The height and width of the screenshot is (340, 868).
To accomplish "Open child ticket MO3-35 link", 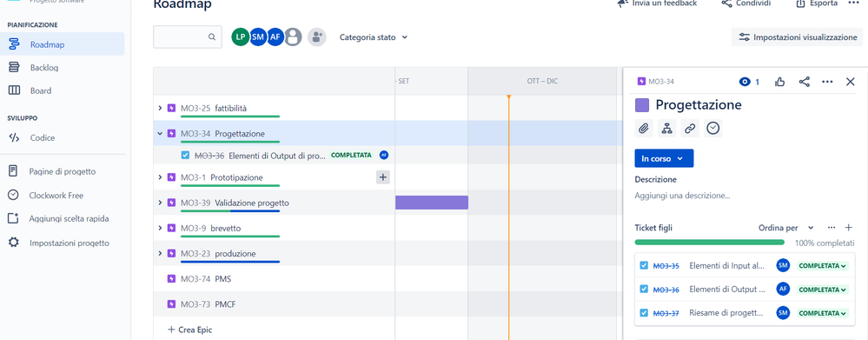I will click(666, 266).
